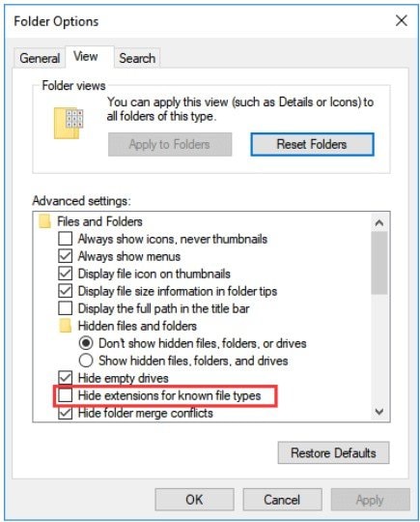Screen dimensions: 420x522
Task: Close the Folder Options dialog
Action: tap(402, 21)
